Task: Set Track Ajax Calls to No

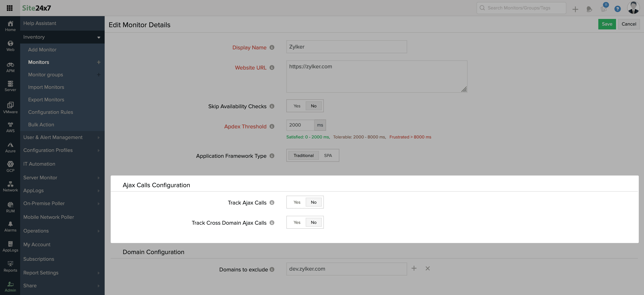Action: [314, 202]
